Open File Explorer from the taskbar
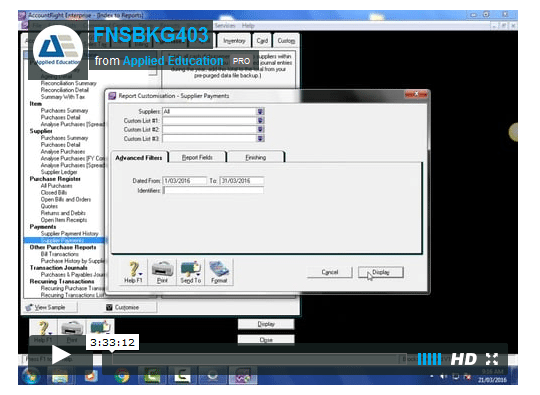540x395 pixels. coord(60,375)
